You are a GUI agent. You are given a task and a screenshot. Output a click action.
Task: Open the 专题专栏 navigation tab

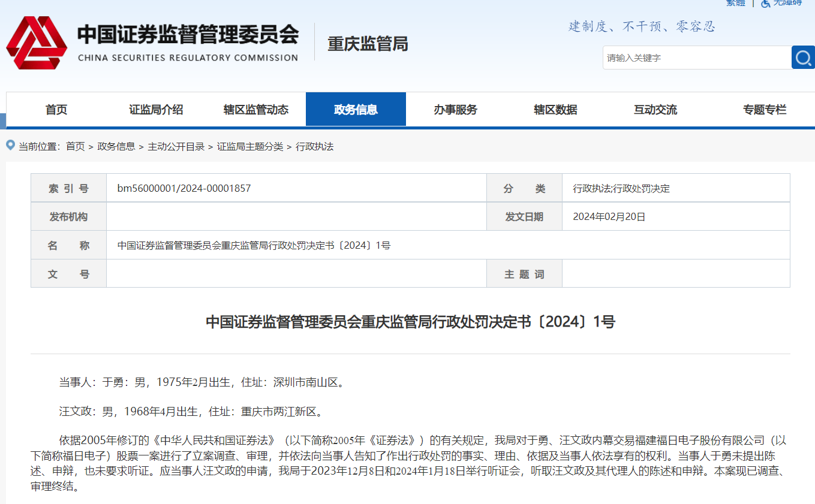[765, 110]
